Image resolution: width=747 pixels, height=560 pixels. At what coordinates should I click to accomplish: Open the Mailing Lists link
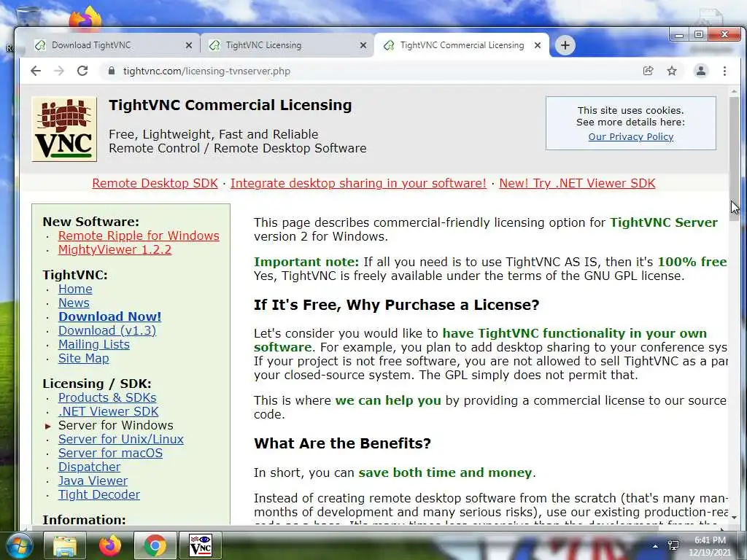(94, 344)
